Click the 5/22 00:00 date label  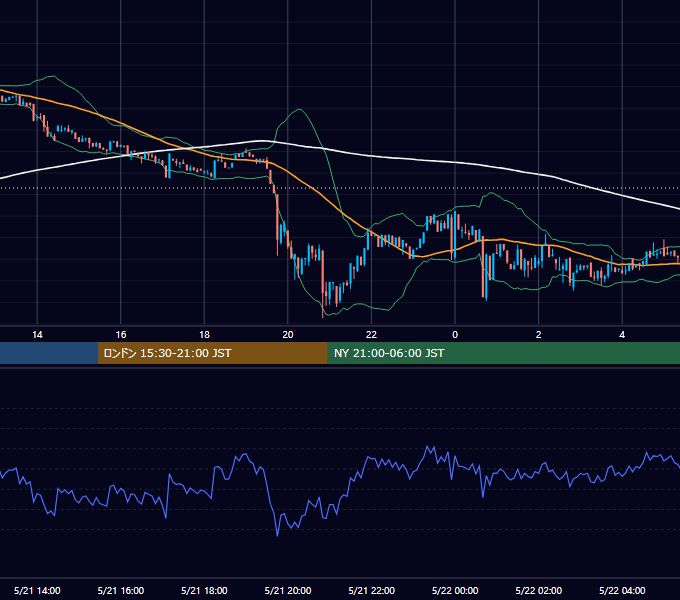455,590
